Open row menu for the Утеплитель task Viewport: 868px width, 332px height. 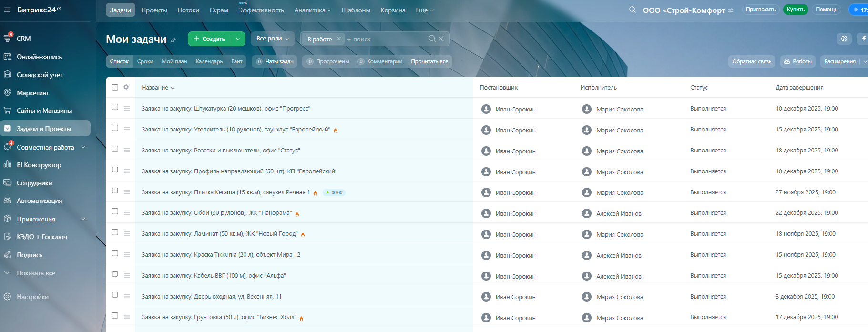tap(127, 130)
